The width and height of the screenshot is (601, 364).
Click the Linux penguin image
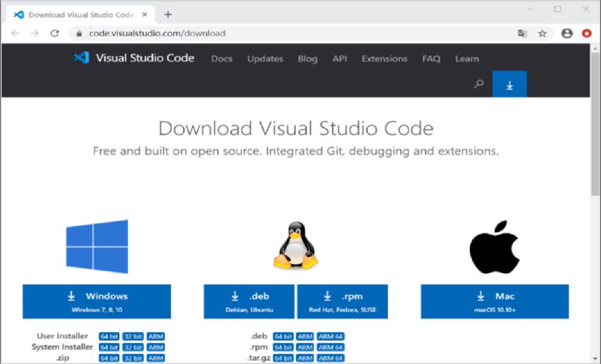[296, 245]
